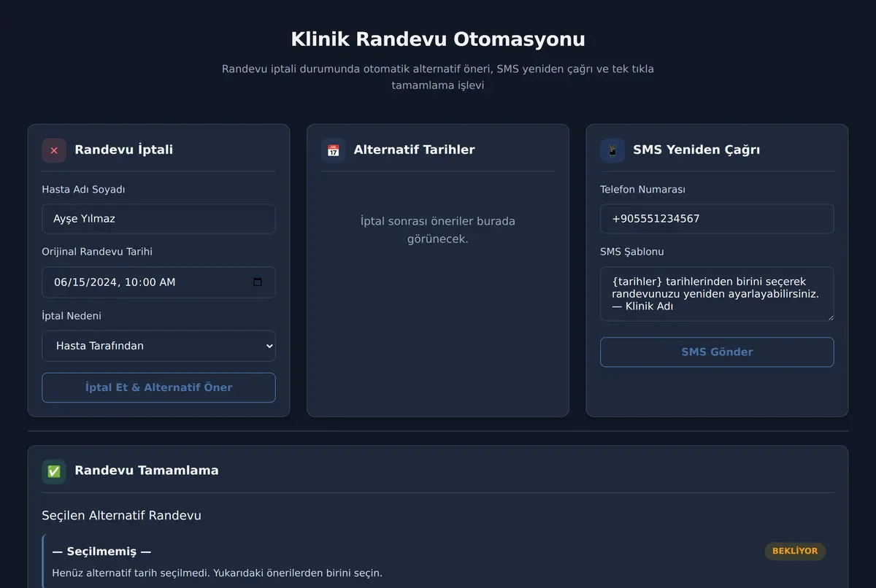
Task: Open the date picker calendar icon
Action: click(x=257, y=282)
